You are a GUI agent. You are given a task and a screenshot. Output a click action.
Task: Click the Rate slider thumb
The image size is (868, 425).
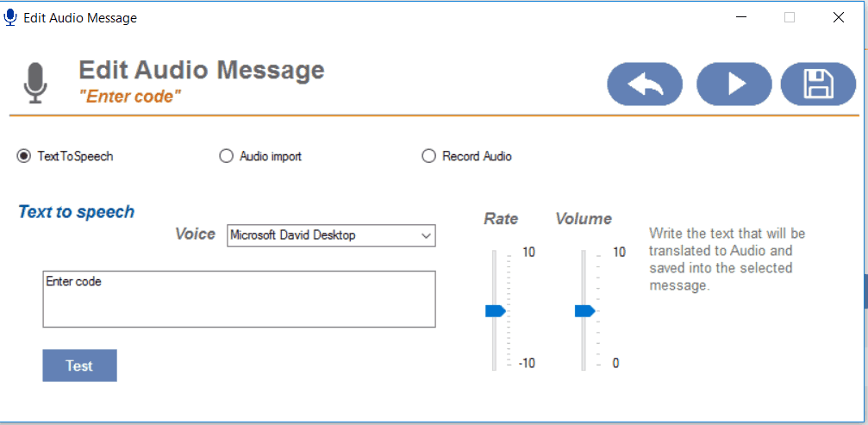(x=495, y=310)
